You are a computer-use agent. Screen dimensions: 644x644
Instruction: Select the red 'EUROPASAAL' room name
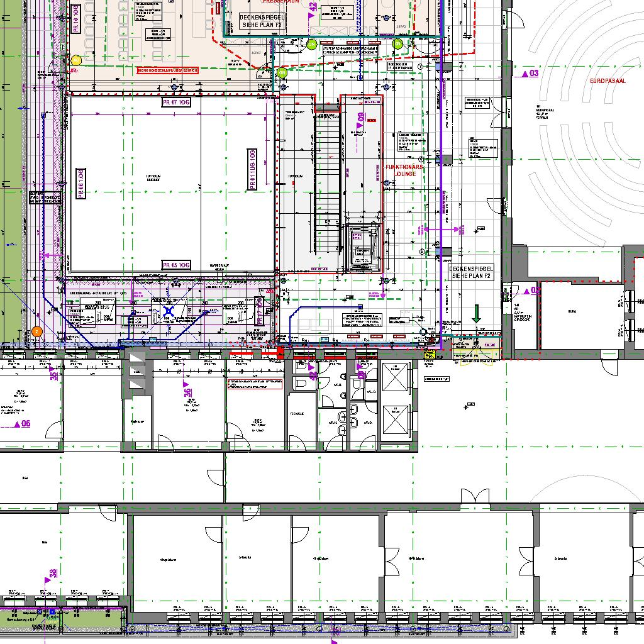[x=608, y=81]
